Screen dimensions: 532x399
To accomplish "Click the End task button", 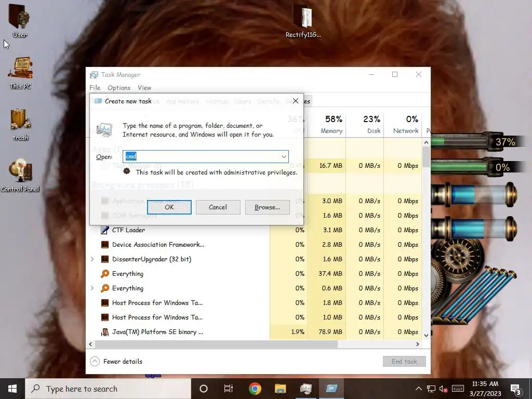I will (404, 362).
